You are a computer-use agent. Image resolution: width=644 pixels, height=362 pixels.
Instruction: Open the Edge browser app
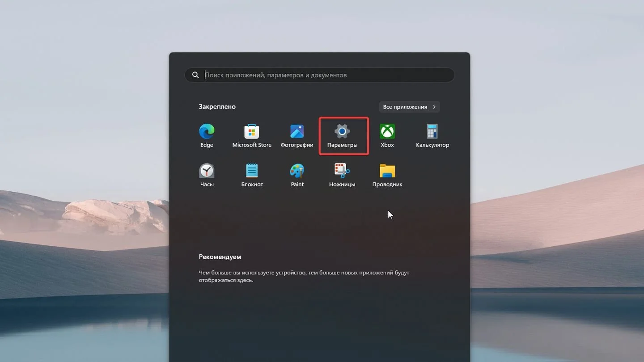tap(207, 136)
